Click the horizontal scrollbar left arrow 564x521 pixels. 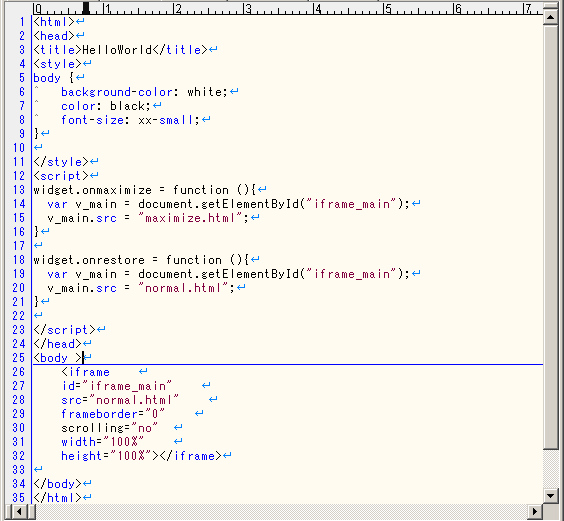tap(19, 511)
